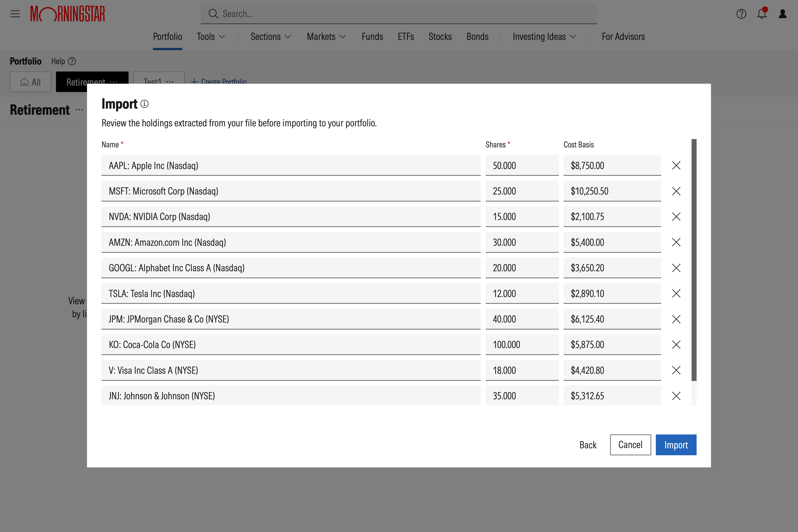Click the Import info icon
This screenshot has height=532, width=798.
coord(145,104)
